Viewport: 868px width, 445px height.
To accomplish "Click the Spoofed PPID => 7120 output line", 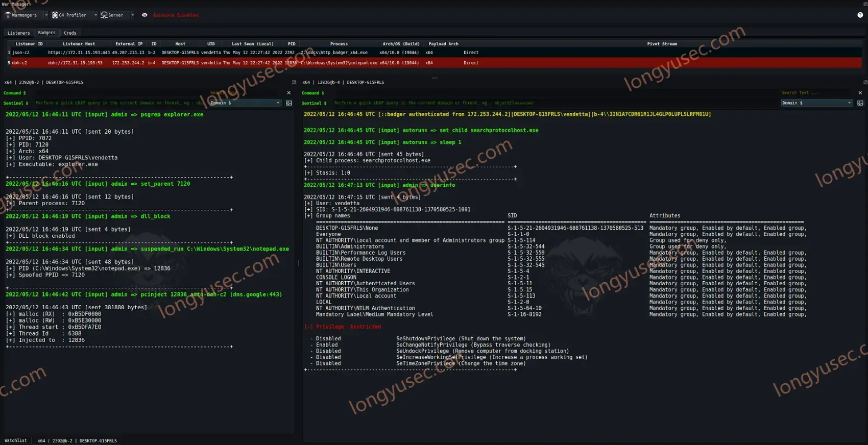I will tap(45, 275).
